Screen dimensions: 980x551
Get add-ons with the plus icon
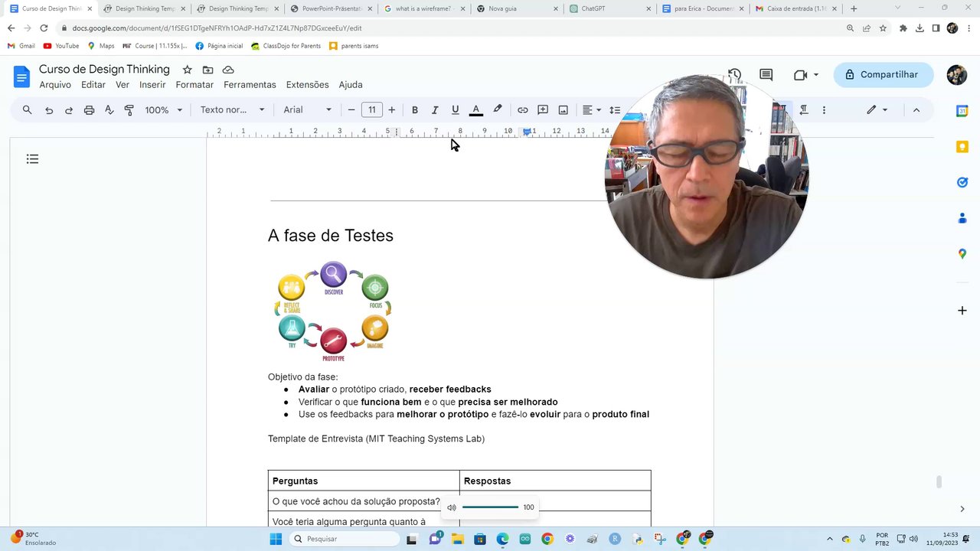pyautogui.click(x=962, y=311)
